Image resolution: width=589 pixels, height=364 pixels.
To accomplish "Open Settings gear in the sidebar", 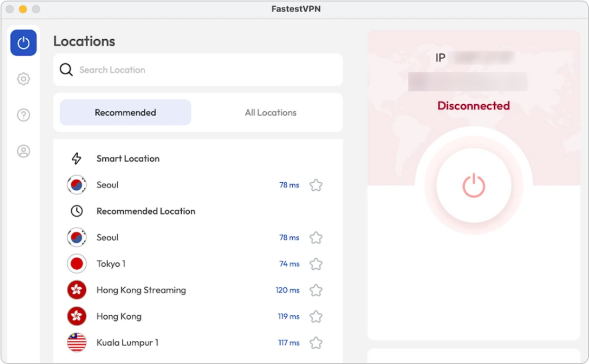I will click(24, 79).
